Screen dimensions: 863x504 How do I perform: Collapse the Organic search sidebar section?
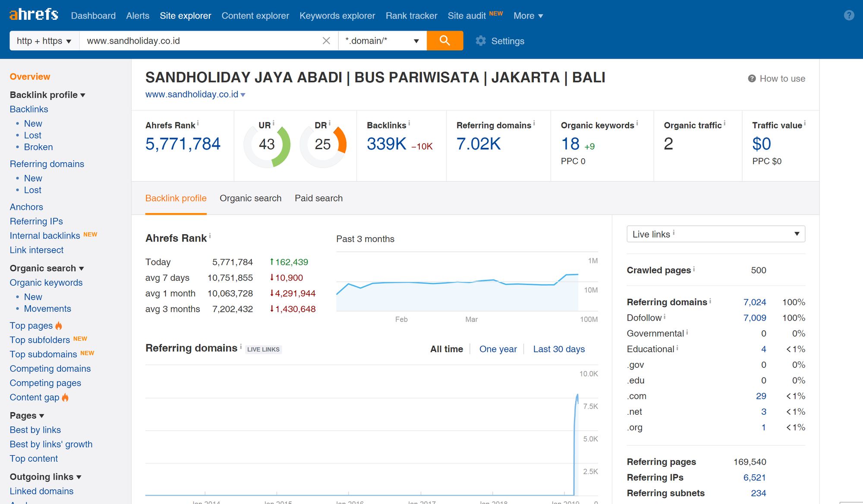pos(47,268)
